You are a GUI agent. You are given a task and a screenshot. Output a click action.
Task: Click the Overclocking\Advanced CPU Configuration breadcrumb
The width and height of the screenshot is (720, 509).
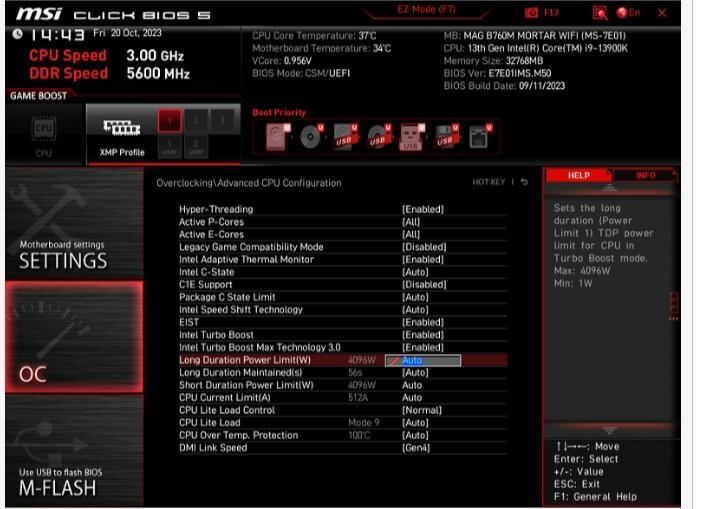point(248,183)
